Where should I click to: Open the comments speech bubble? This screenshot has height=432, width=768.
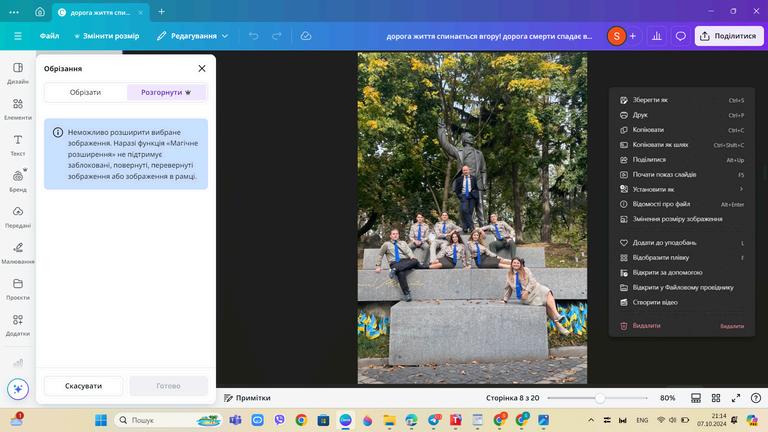(680, 36)
